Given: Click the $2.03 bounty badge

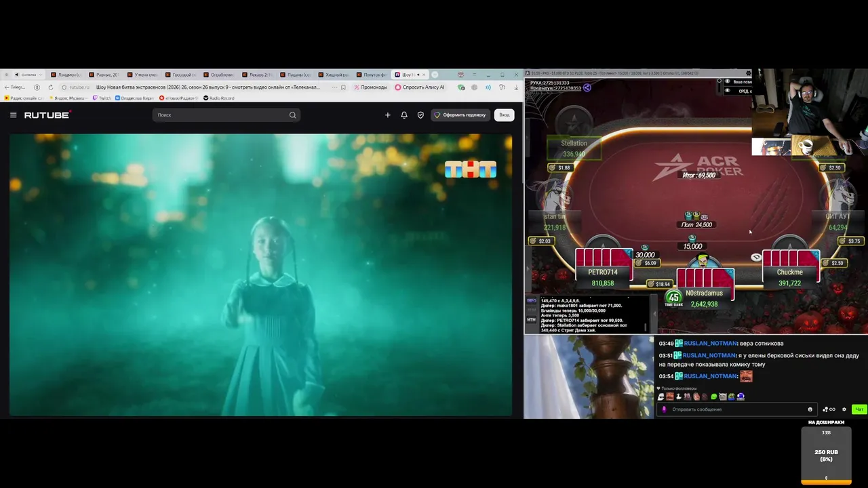Looking at the screenshot, I should click(x=540, y=241).
